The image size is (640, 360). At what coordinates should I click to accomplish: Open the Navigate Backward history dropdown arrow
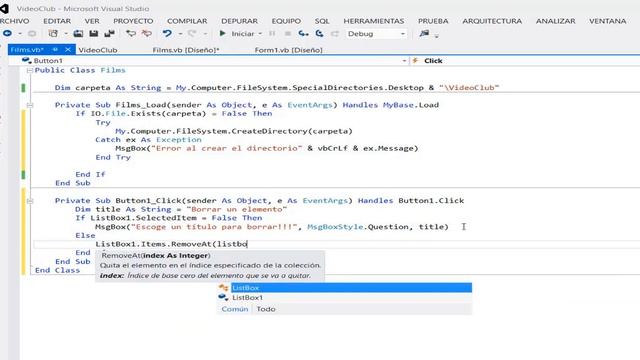tap(19, 33)
